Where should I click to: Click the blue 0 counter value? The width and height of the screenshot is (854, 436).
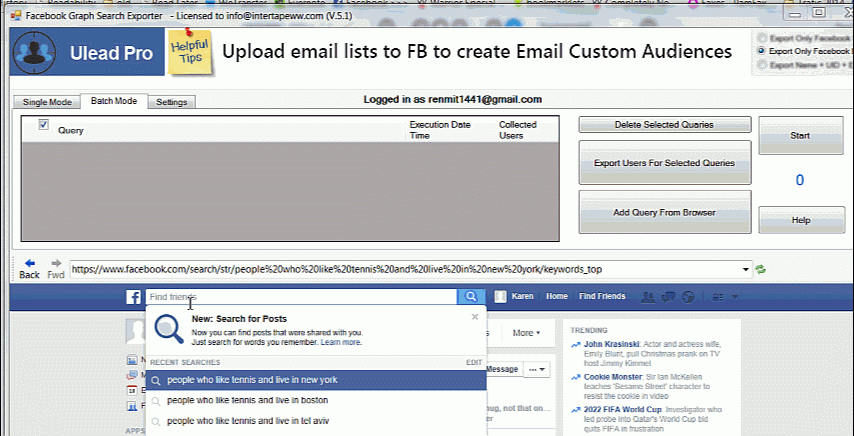800,180
